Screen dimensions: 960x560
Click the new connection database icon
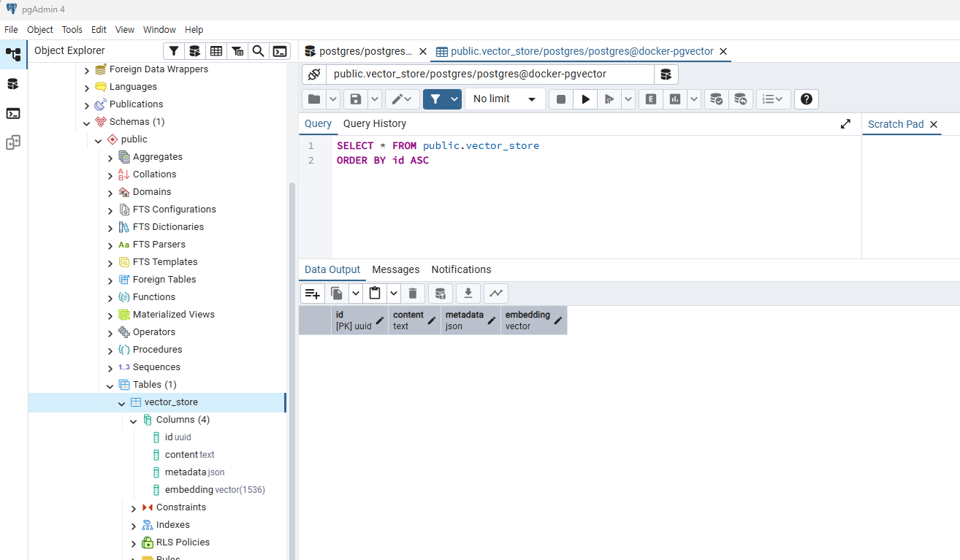(x=666, y=74)
